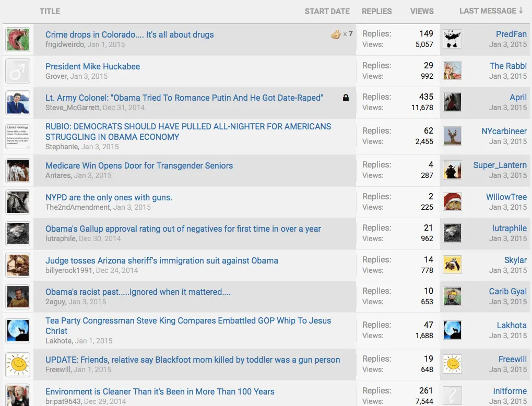Click thread starter name Grover
The image size is (532, 406).
coord(56,76)
